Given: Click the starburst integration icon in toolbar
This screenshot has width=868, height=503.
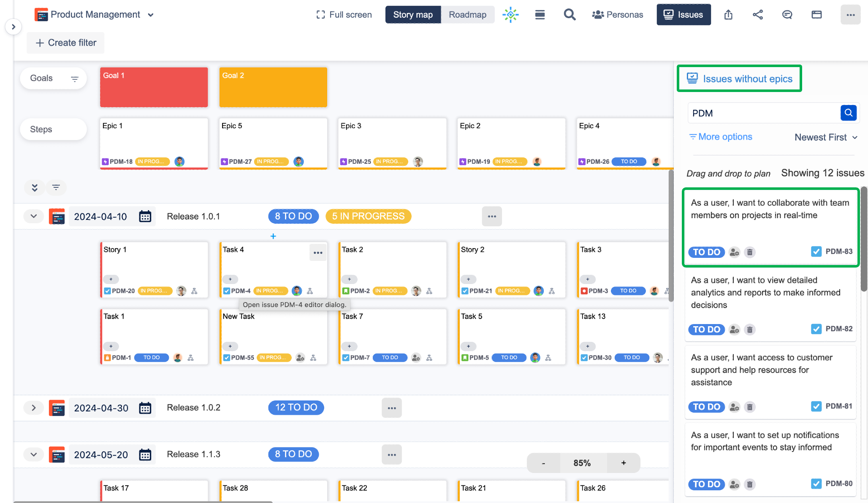Looking at the screenshot, I should [510, 15].
